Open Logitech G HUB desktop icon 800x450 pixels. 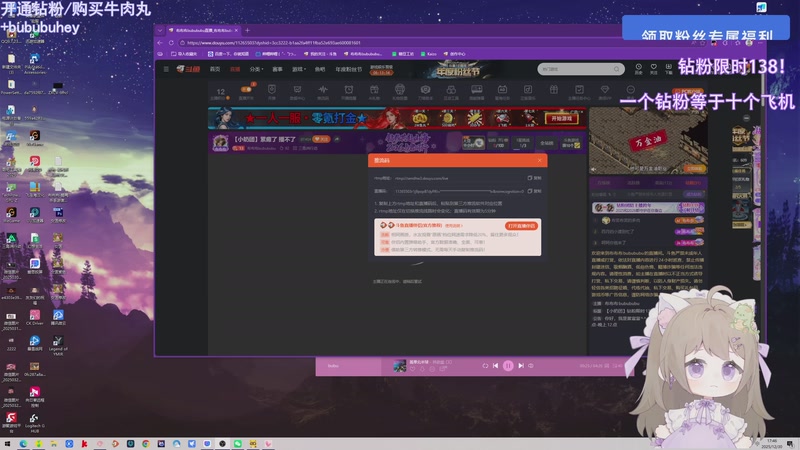(34, 422)
